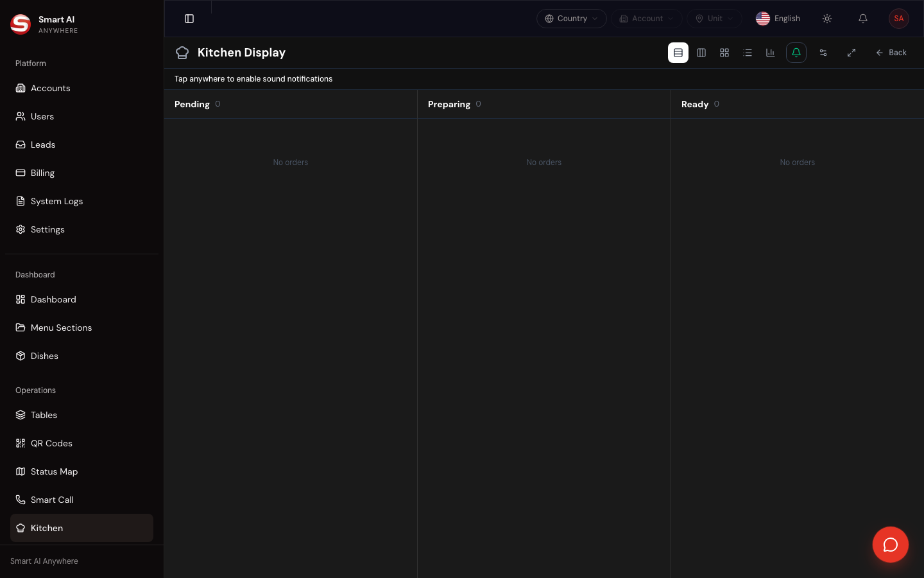Click the Smart AI Anywhere footer text
Viewport: 924px width, 578px height.
point(44,561)
